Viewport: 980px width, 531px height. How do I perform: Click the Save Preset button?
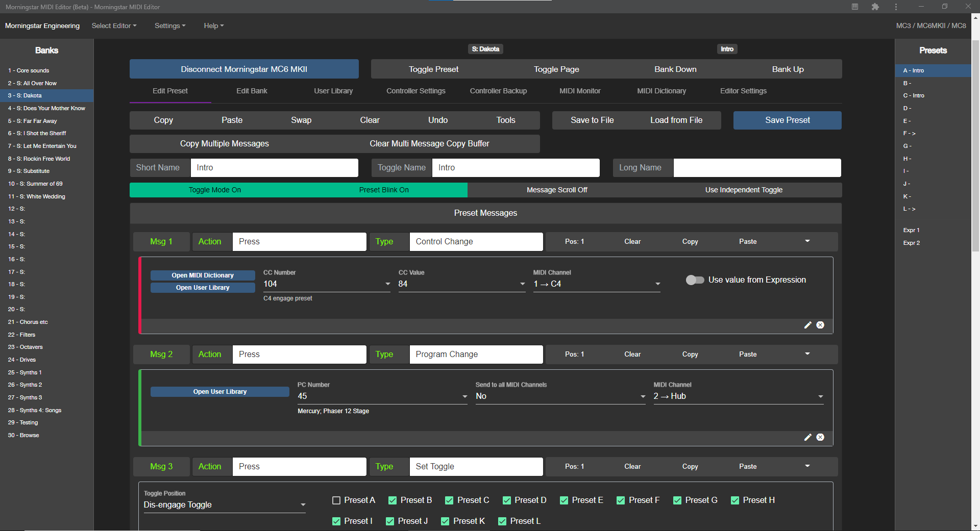[x=787, y=120]
